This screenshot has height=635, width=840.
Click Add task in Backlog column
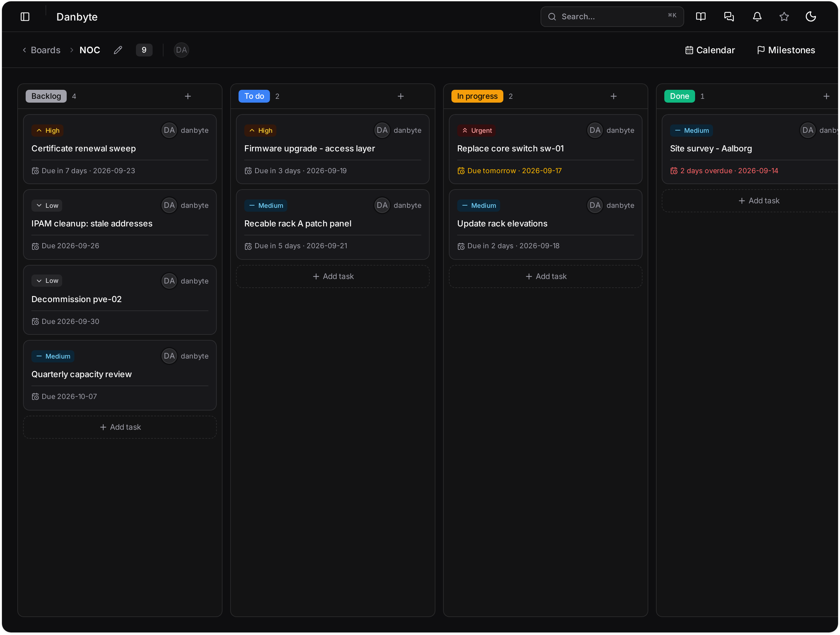120,427
